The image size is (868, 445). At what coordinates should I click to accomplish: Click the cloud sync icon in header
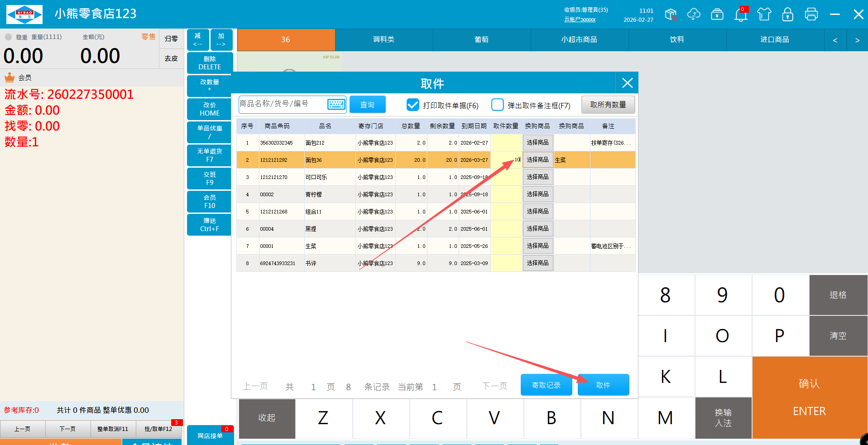click(693, 15)
